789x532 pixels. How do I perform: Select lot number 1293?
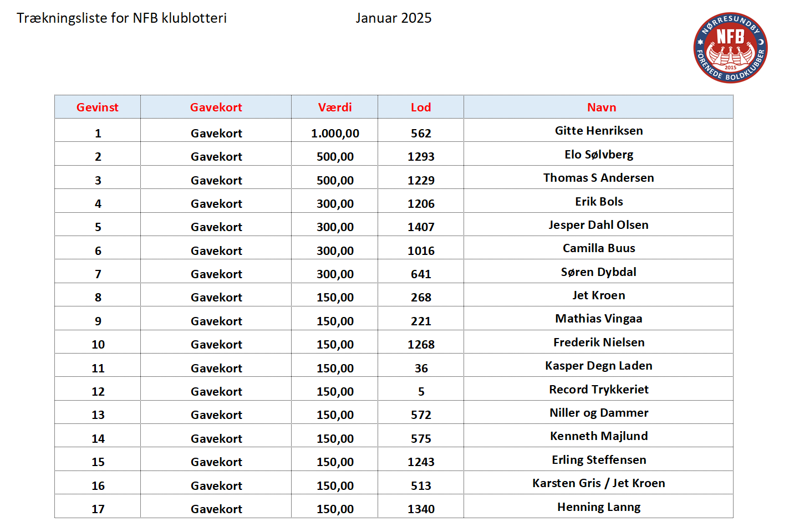[421, 157]
